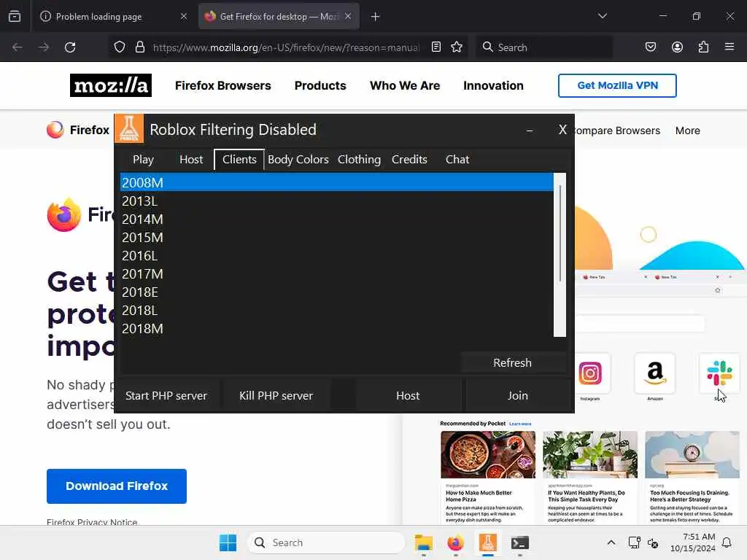Open the Extensions puzzle icon

coord(703,47)
